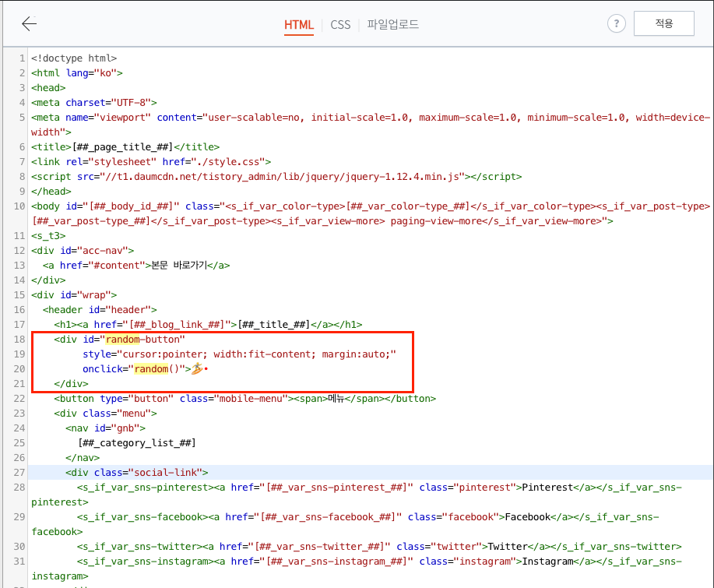The width and height of the screenshot is (714, 588).
Task: Open the help question mark icon
Action: tap(616, 23)
